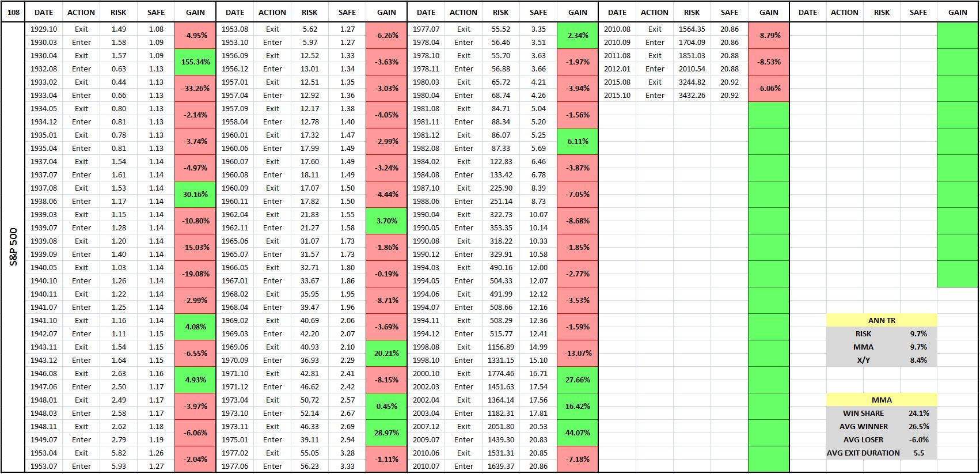Screen dimensions: 980x474
Task: Click the 20.21% green gain cell
Action: pos(386,354)
